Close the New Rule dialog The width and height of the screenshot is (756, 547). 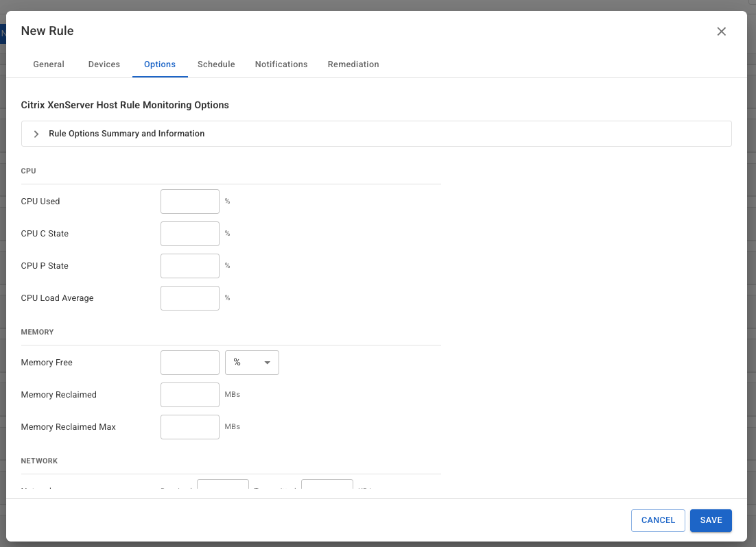(721, 32)
